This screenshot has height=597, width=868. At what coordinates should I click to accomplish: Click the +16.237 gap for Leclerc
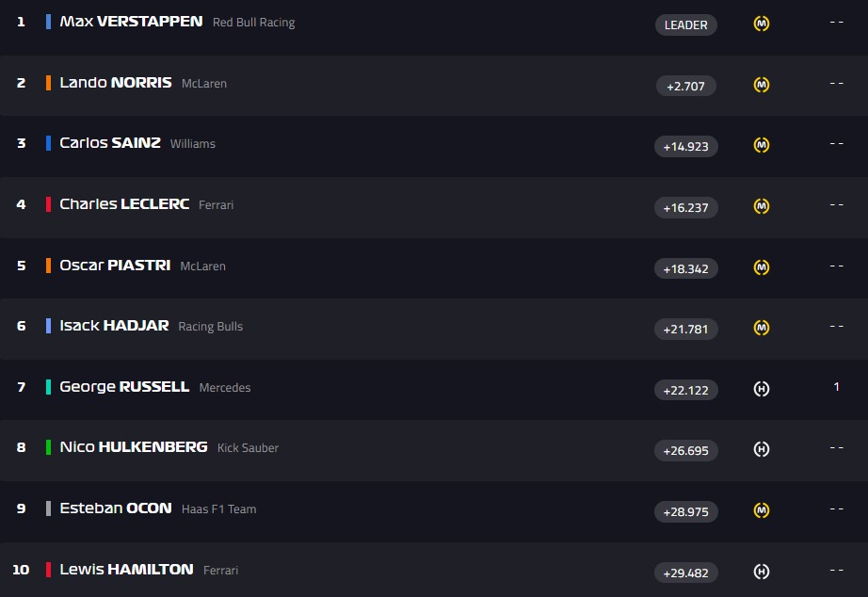(x=685, y=207)
